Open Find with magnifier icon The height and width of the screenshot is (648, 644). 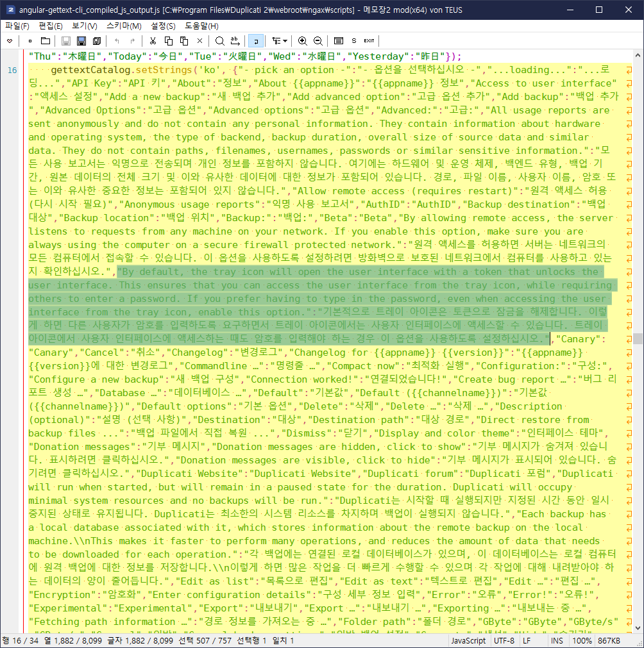click(219, 41)
